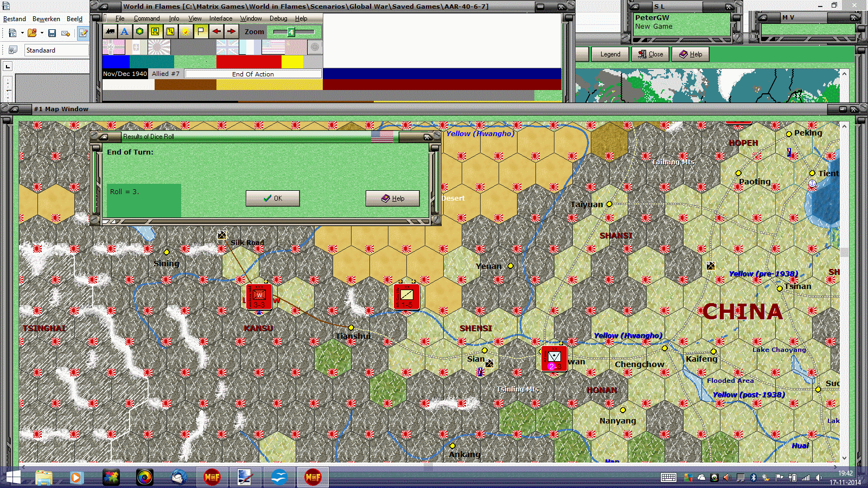
Task: Click the PeterGW player name
Action: pyautogui.click(x=652, y=17)
